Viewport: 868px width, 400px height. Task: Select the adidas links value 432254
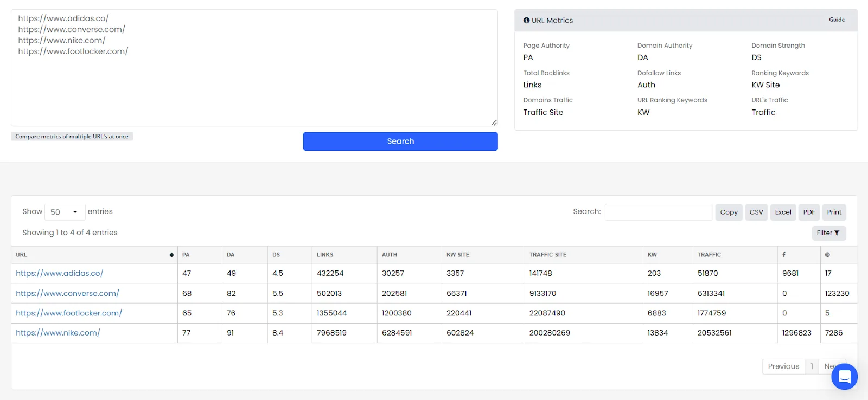(330, 273)
